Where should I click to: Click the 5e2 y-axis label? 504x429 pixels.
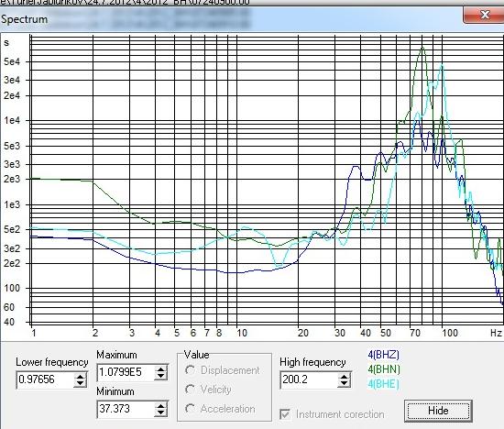point(12,229)
